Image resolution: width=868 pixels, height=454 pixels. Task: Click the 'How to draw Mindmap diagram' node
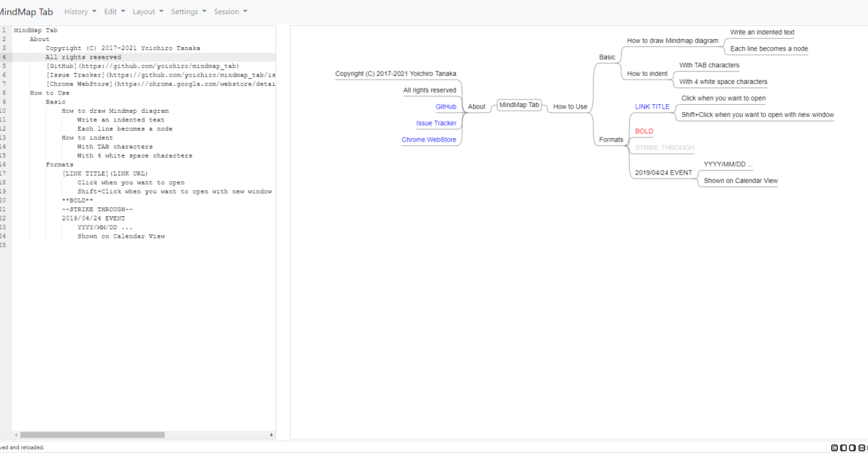673,40
